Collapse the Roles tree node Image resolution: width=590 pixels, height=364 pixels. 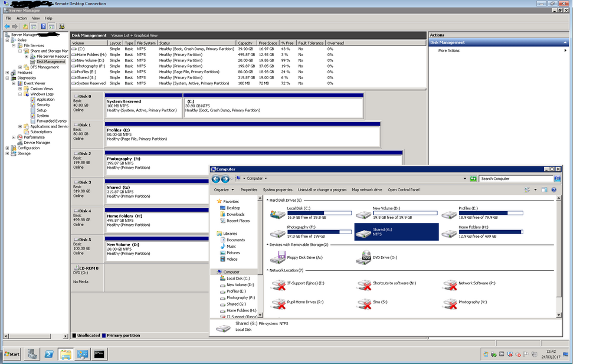pos(7,40)
